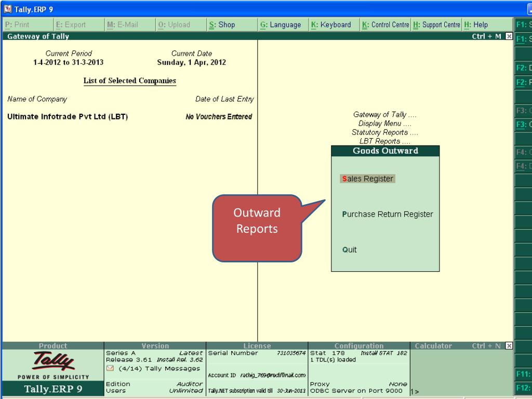Click the Tally.ERP 9 title bar icon
The image size is (532, 399).
(x=7, y=9)
